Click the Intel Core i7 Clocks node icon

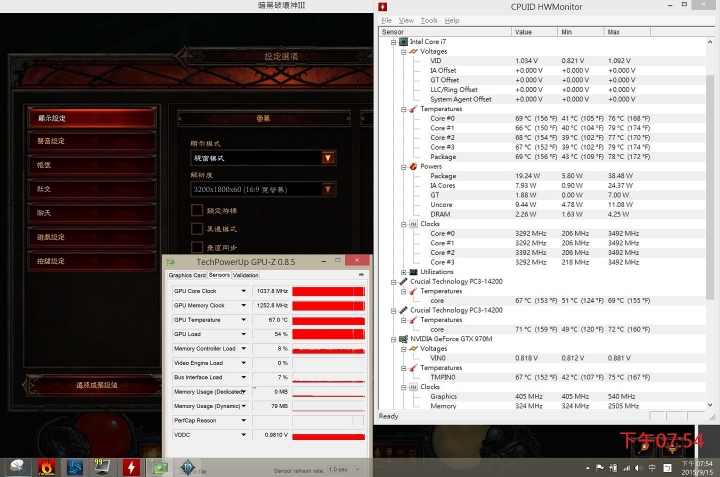coord(413,224)
